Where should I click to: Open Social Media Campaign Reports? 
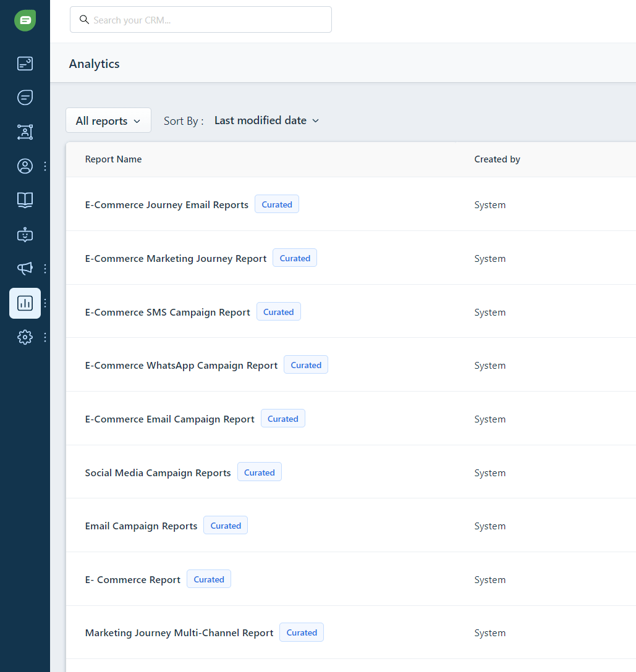pyautogui.click(x=158, y=473)
